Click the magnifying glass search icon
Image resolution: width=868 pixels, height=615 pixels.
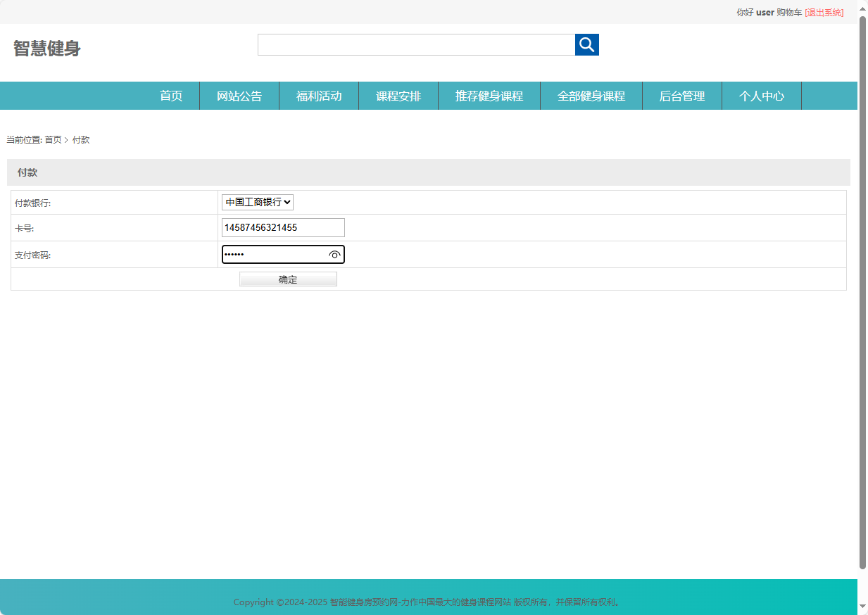coord(586,44)
